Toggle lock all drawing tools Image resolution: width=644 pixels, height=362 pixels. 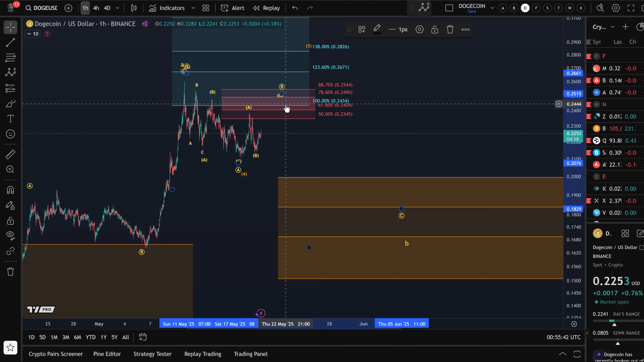tap(10, 221)
